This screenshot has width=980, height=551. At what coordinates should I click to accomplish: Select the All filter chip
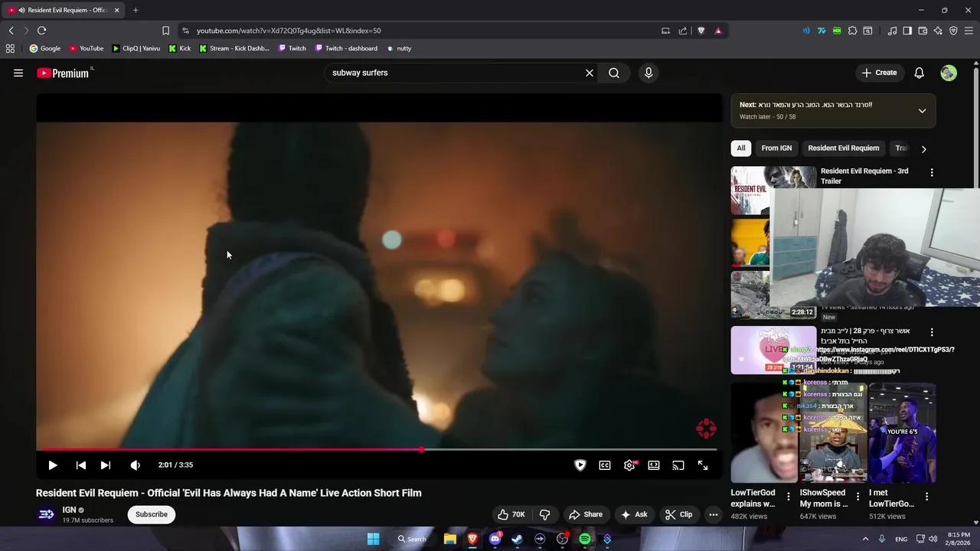741,148
